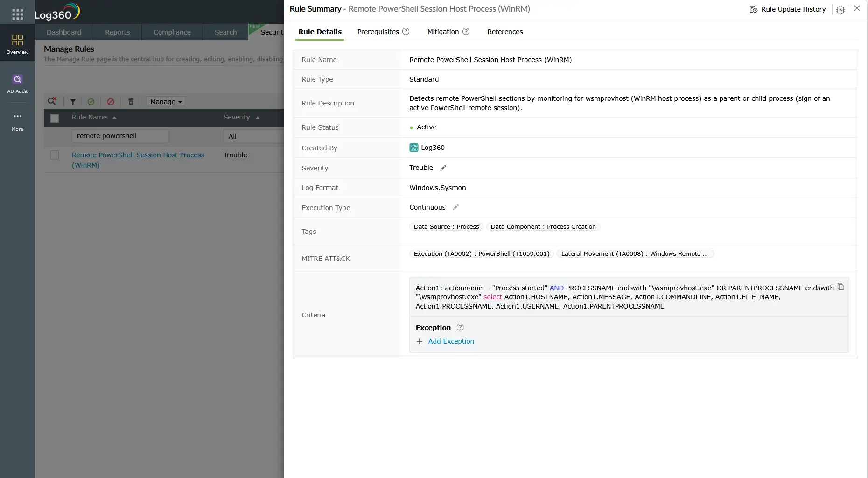The height and width of the screenshot is (478, 868).
Task: Switch to the References tab
Action: pos(505,32)
